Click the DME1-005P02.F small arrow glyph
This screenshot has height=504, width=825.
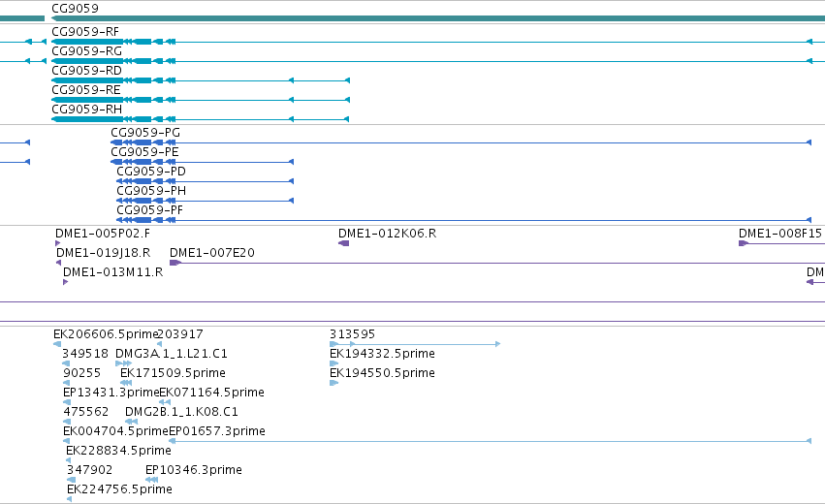tap(57, 243)
